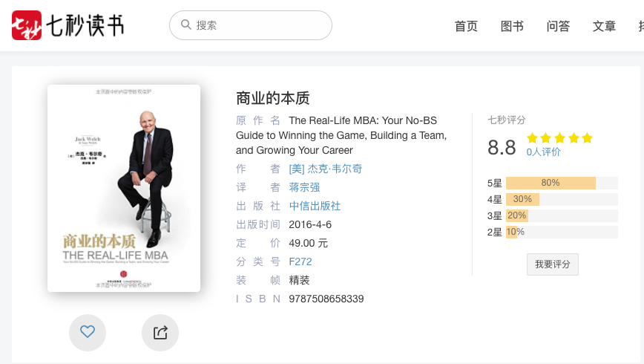Viewport: 644px width, 364px height.
Task: Open the 首页 menu item
Action: coord(466,26)
